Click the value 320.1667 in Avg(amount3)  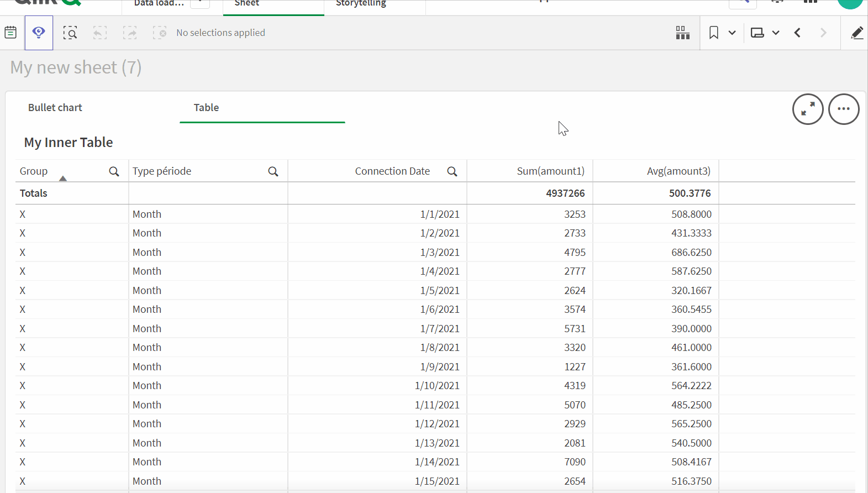coord(692,291)
